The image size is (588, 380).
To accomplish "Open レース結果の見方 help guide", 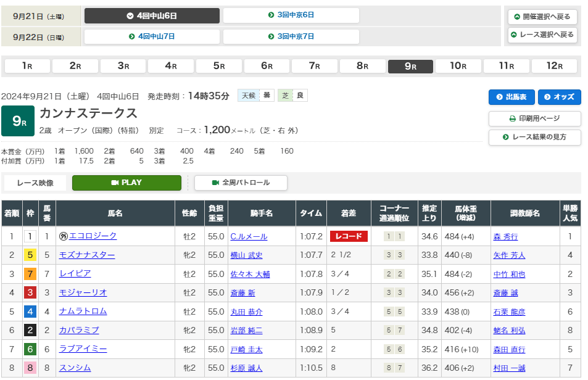I will (534, 137).
